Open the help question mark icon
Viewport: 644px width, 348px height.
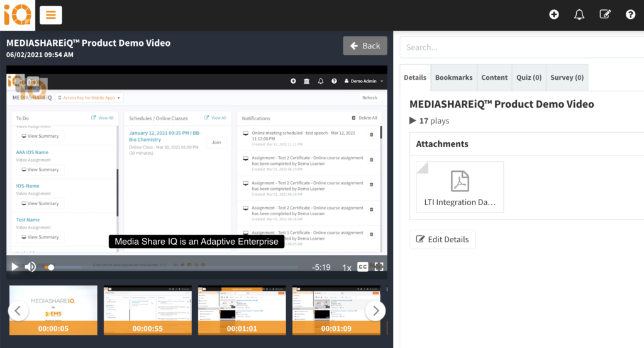click(630, 14)
